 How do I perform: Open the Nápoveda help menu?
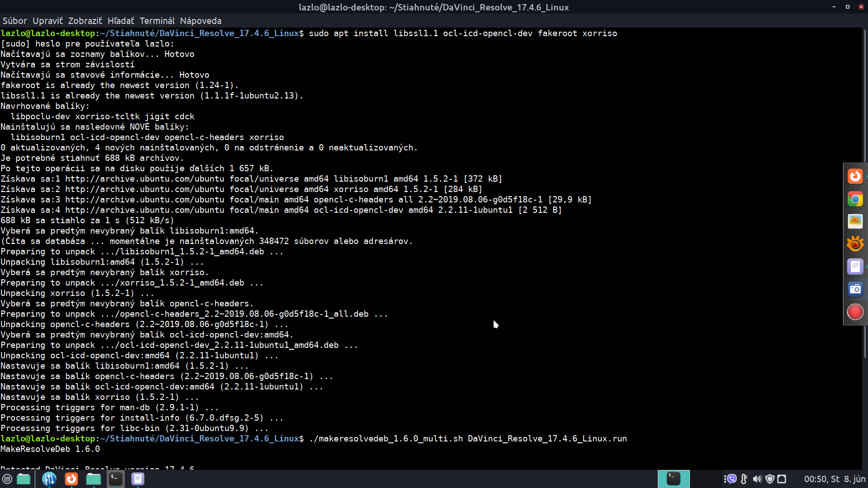click(200, 21)
